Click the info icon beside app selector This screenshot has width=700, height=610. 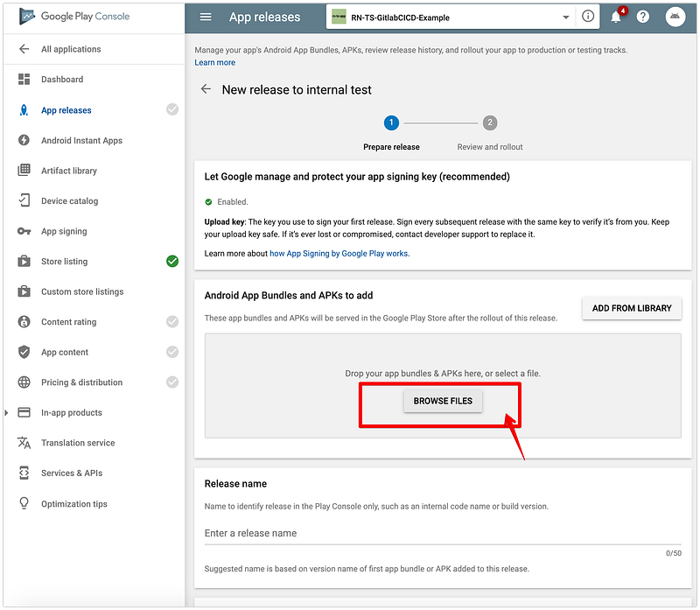pyautogui.click(x=588, y=17)
